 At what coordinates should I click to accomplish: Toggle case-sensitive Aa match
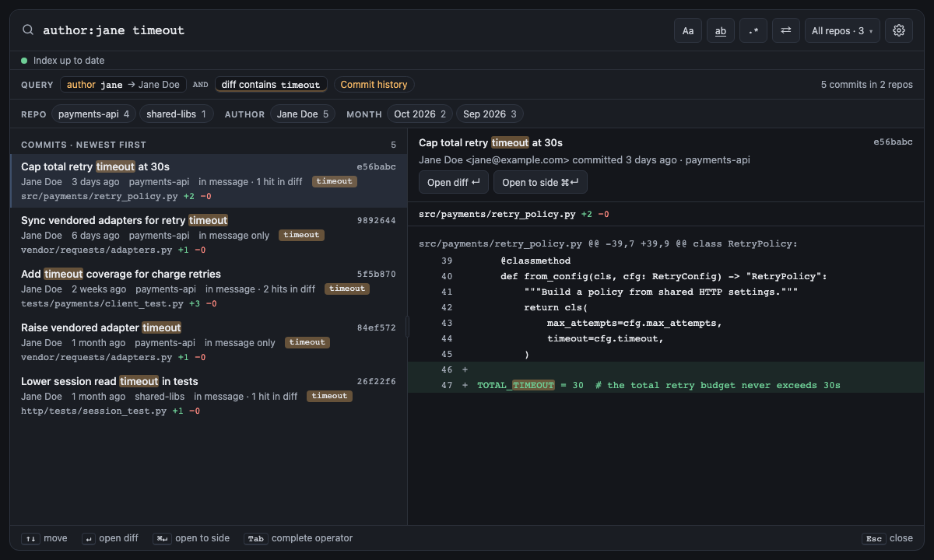pos(688,30)
